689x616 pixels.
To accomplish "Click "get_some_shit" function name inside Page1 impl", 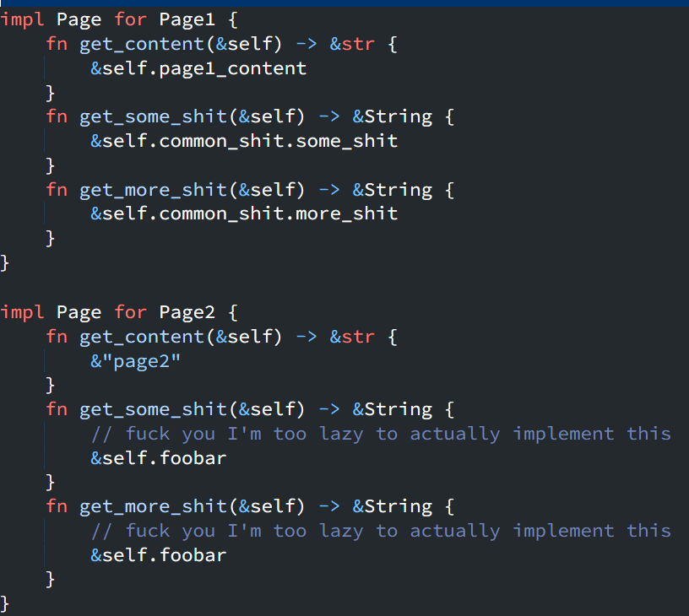I will pos(153,117).
